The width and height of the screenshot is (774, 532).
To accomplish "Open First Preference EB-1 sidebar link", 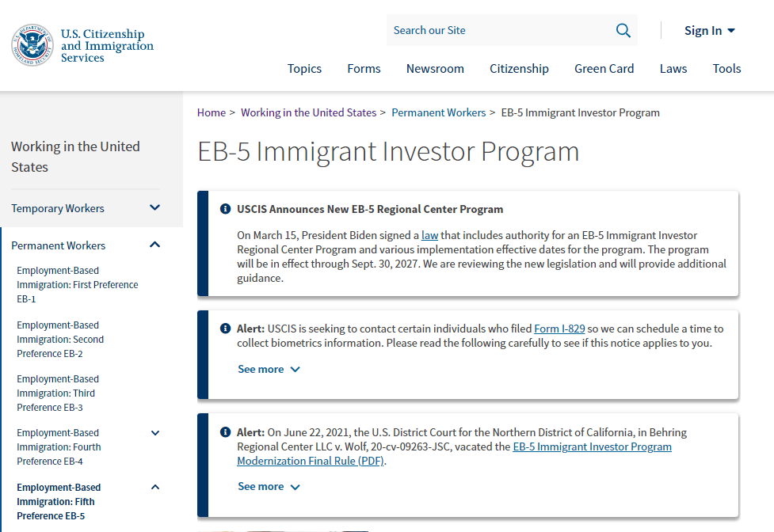I will tap(78, 284).
